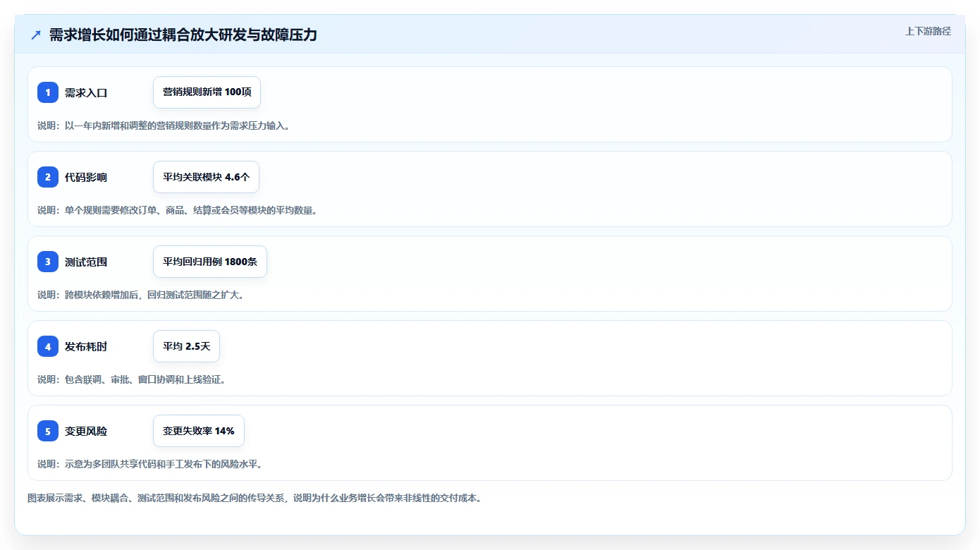Click the 变更失败率 14% chip
The width and height of the screenshot is (980, 550).
click(199, 431)
